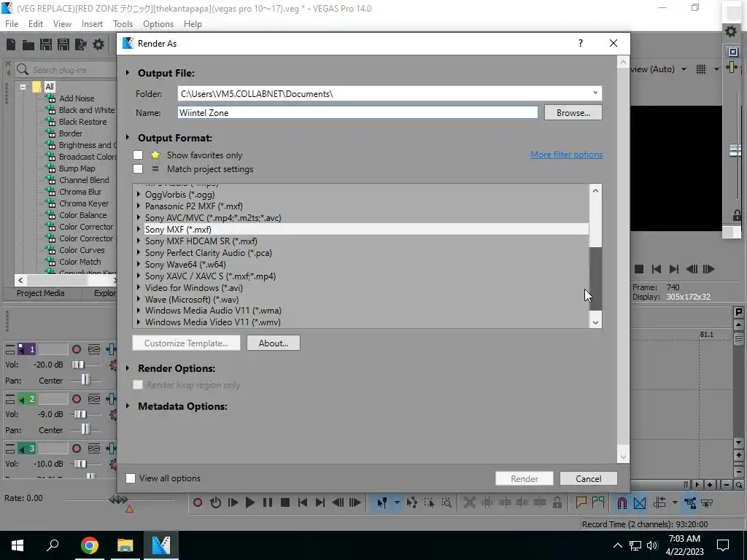
Task: Arm track 2 for record
Action: pos(76,399)
